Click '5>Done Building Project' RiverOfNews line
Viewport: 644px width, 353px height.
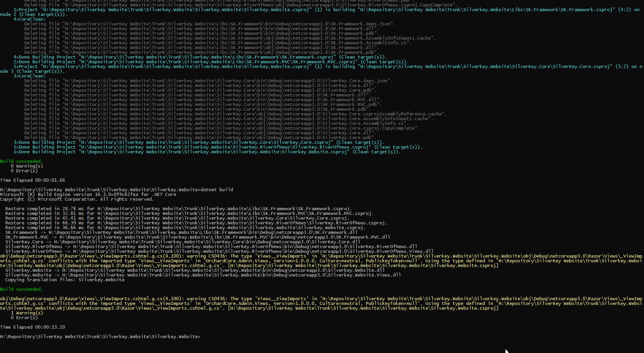(218, 147)
